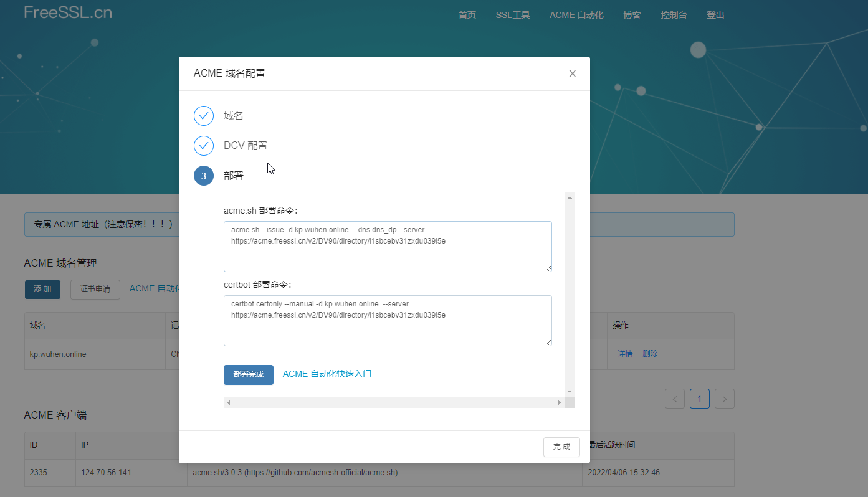Click inside the certbot 部署命令 textarea
Screen dimensions: 868x497
click(388, 321)
